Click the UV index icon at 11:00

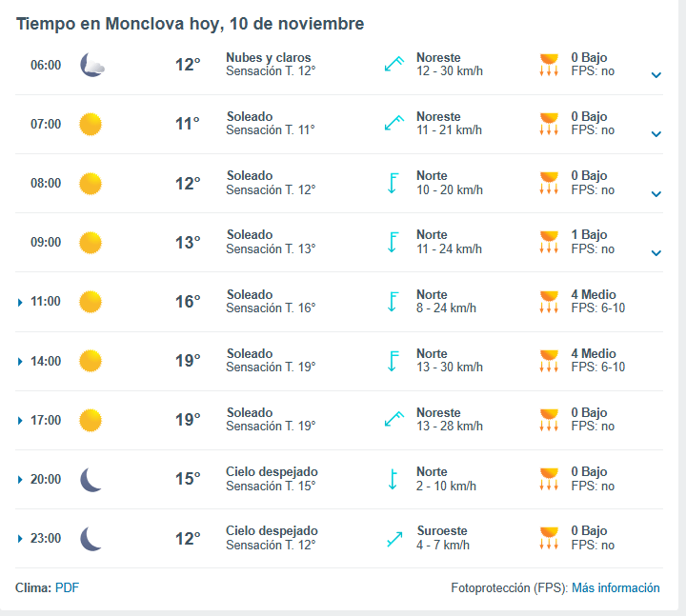549,302
